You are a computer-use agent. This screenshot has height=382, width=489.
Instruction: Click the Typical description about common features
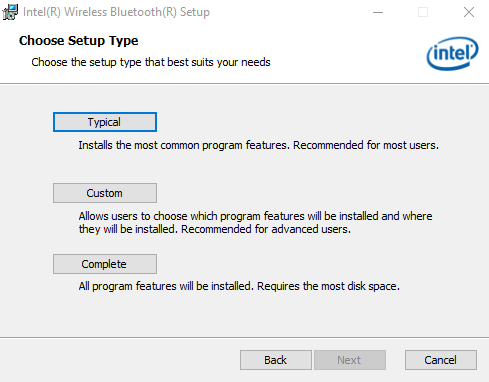(x=258, y=145)
